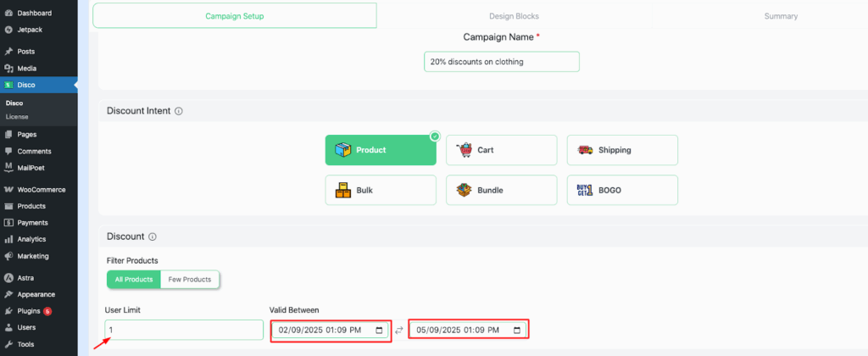Click the WooCommerce icon in sidebar
The image size is (868, 356).
[8, 189]
